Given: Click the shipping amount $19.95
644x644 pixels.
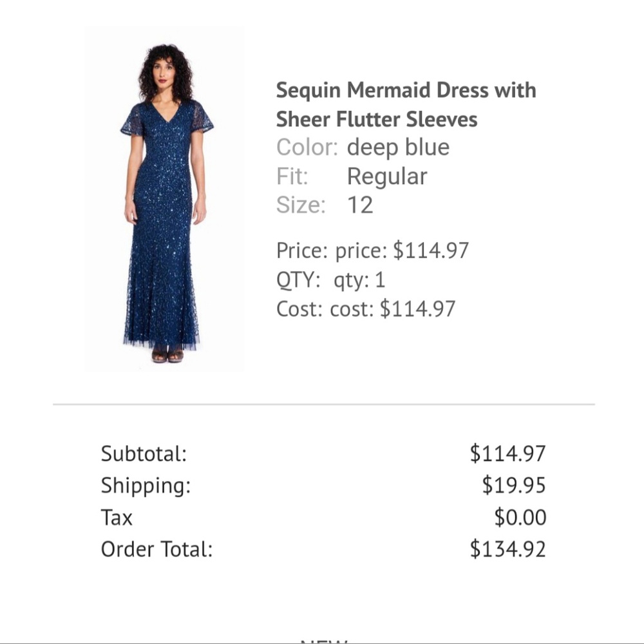Looking at the screenshot, I should tap(514, 486).
